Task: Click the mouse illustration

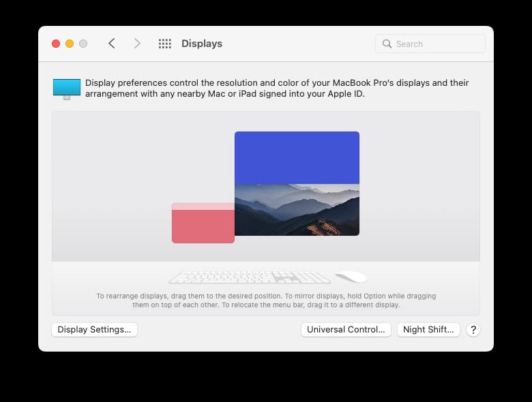Action: click(x=351, y=277)
